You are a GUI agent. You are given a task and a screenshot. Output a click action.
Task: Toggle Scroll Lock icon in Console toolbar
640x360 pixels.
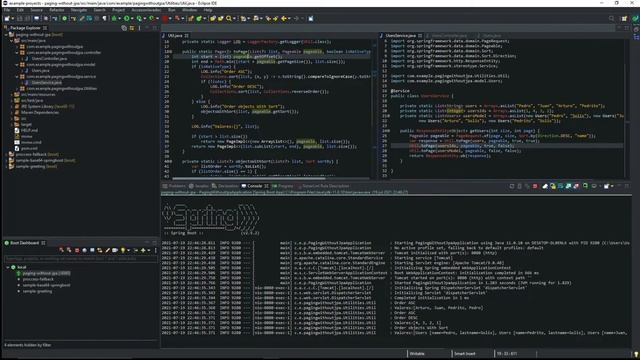click(x=553, y=186)
